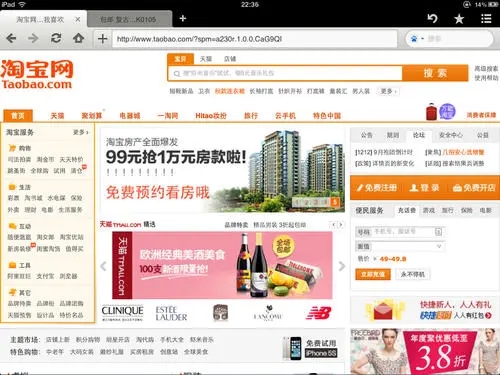
Task: Open the 99元抢1万元房款 housing banner
Action: coord(223,170)
